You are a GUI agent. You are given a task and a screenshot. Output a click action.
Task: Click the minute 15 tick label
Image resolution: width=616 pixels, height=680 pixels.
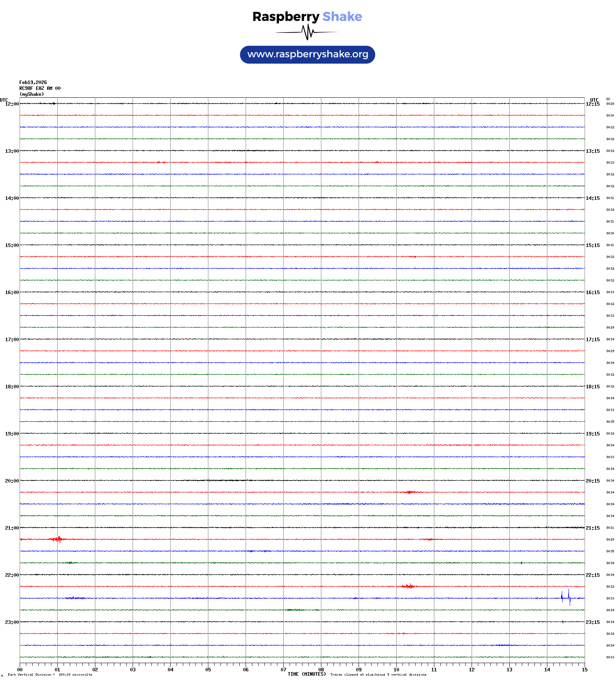tap(584, 670)
